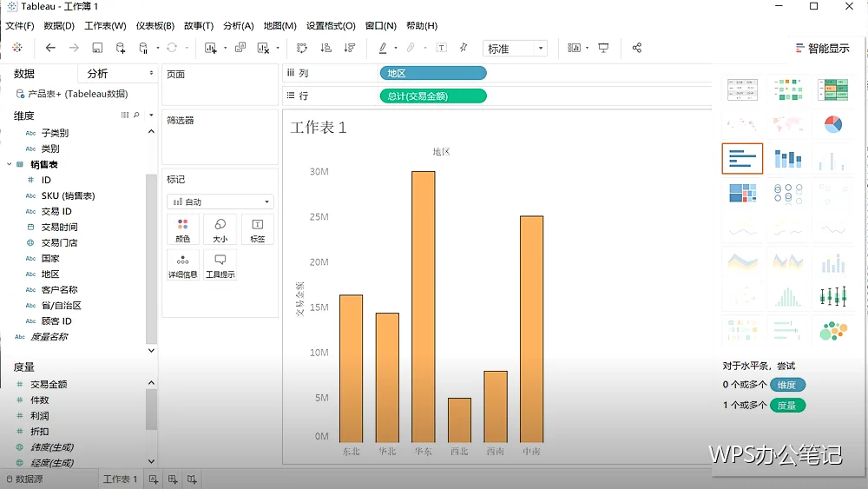Screen dimensions: 868x489
Task: Click the show/hide cards icon
Action: 574,48
